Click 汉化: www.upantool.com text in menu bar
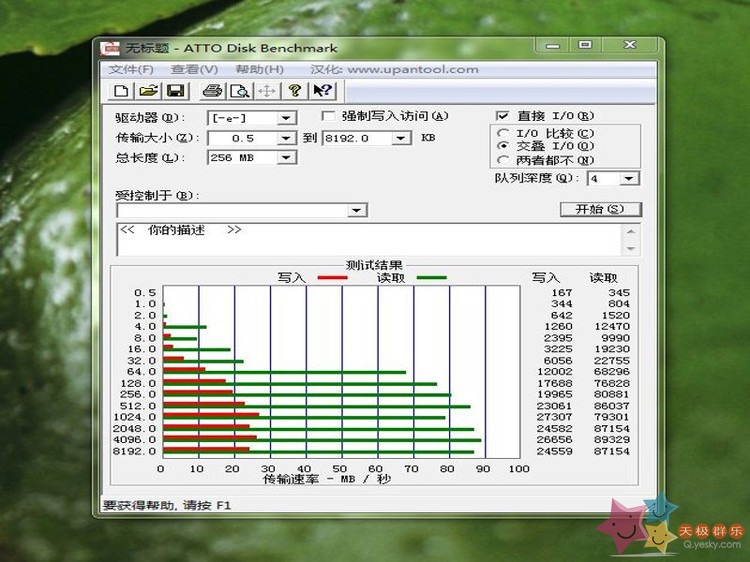The width and height of the screenshot is (750, 562). [395, 69]
